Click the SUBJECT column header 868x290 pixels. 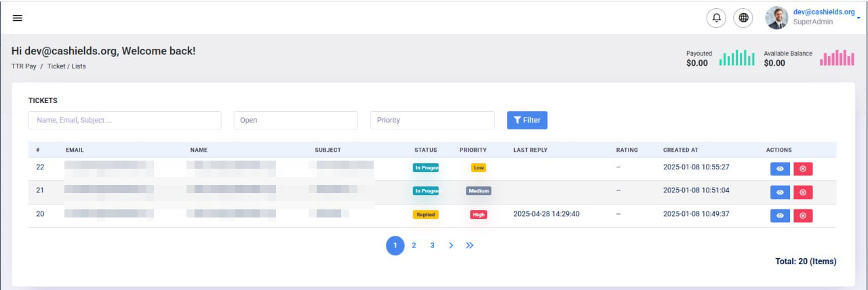click(x=328, y=150)
